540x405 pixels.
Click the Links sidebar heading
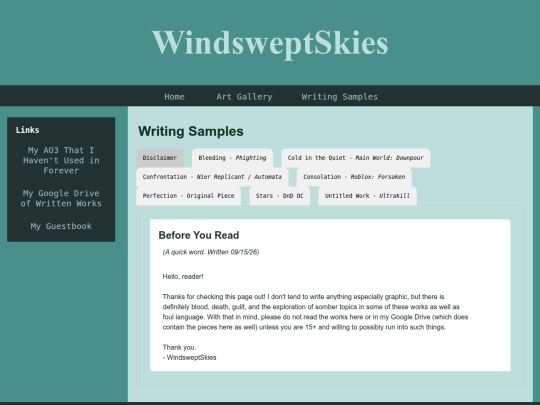28,130
